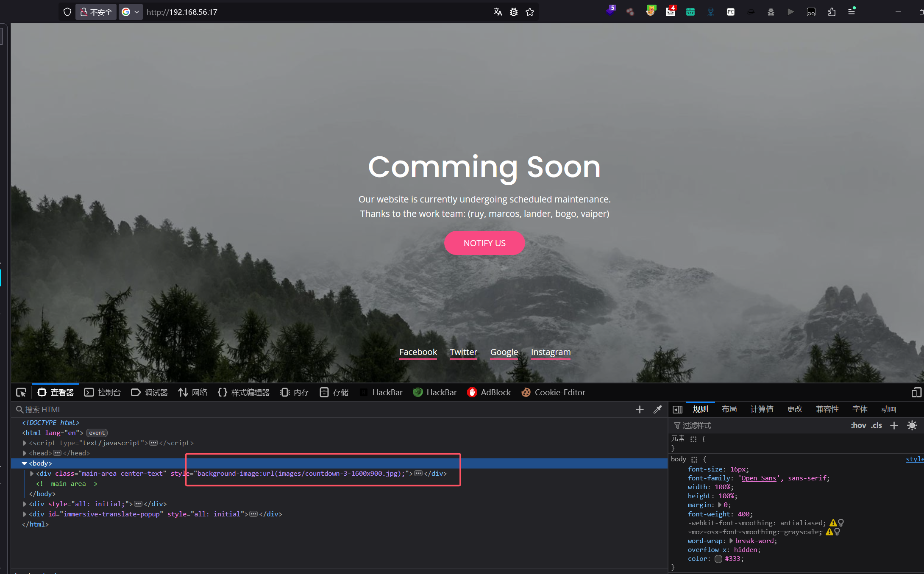This screenshot has width=924, height=574.
Task: Click the highlighter icon next to 元素 rule
Action: point(693,439)
